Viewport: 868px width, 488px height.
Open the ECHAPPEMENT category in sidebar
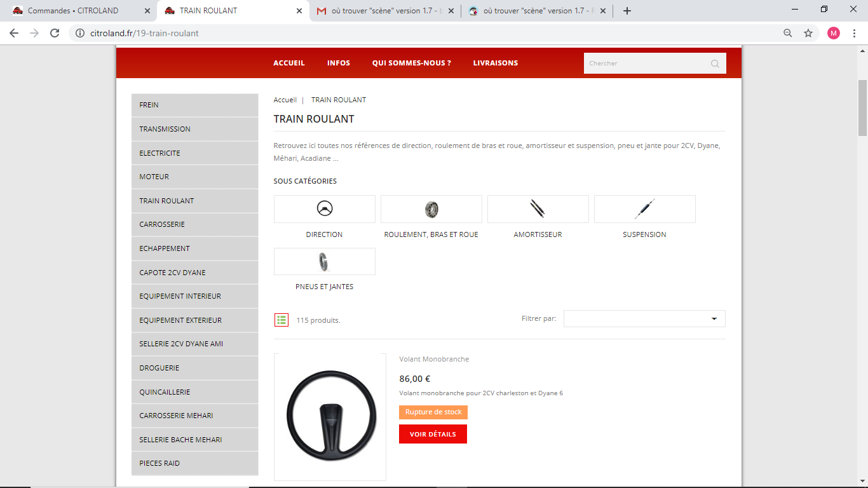pyautogui.click(x=195, y=248)
